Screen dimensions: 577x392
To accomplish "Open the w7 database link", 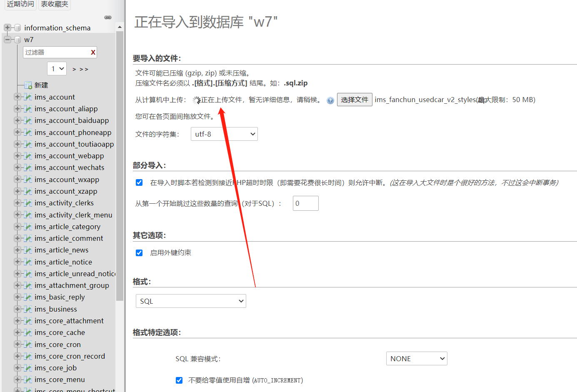I will (x=29, y=40).
